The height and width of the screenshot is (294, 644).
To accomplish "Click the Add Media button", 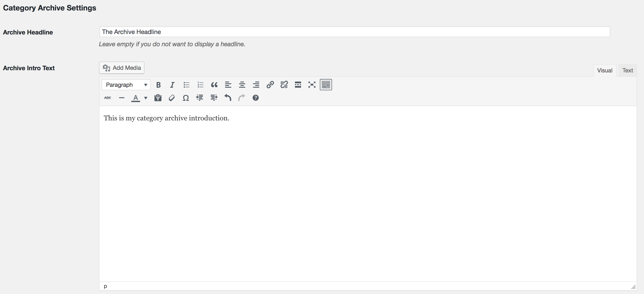I will 122,68.
